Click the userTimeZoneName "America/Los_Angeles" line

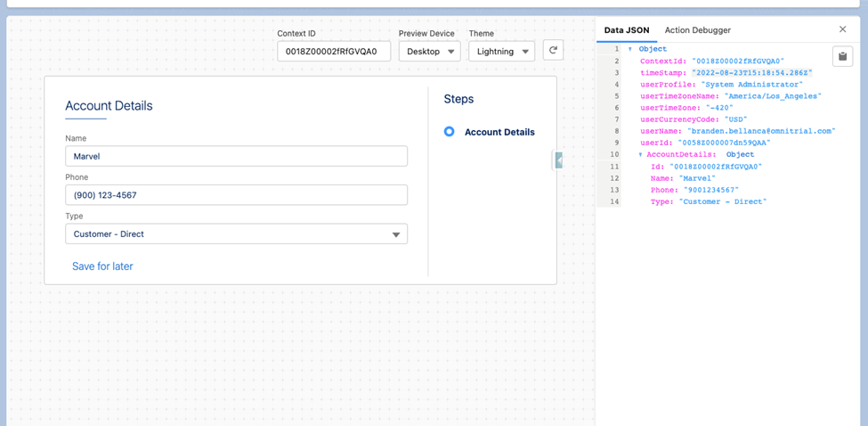click(731, 96)
